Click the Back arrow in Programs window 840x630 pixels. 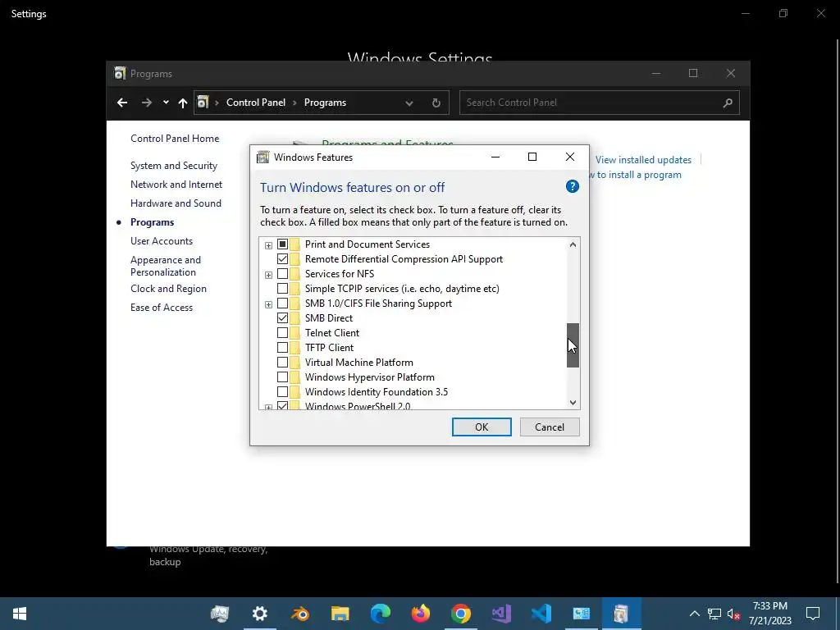tap(122, 103)
